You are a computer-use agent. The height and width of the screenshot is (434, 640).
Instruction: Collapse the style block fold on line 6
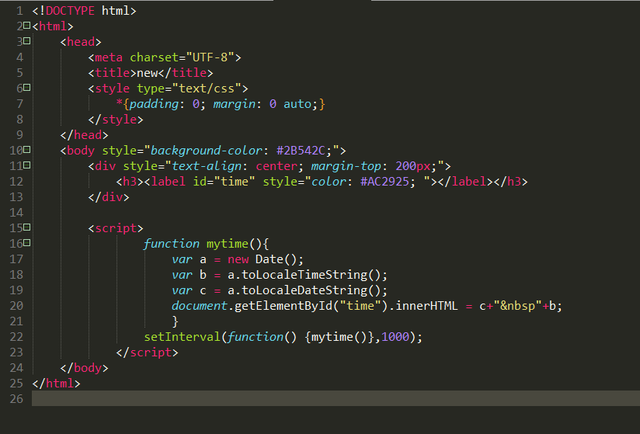(x=27, y=87)
